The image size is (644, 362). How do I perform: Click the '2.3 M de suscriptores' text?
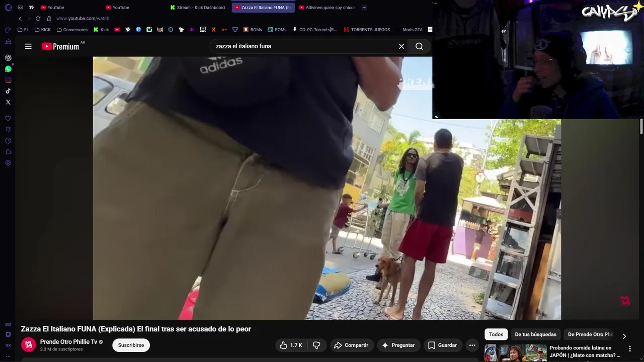(61, 349)
